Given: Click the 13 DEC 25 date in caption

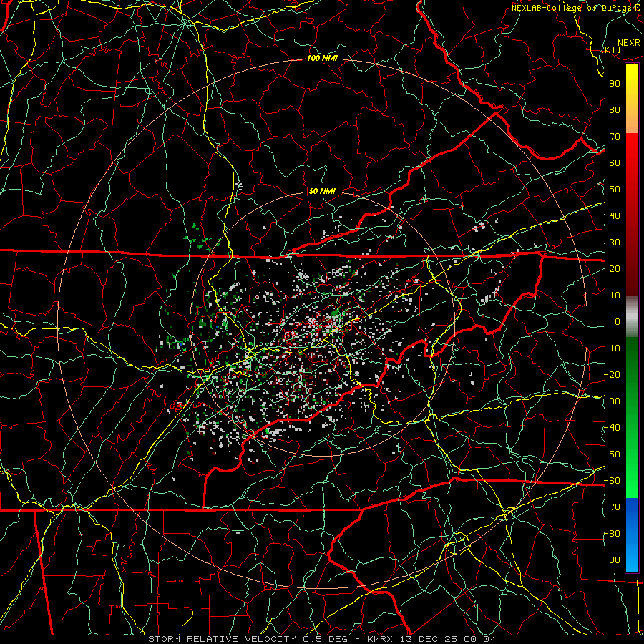Looking at the screenshot, I should (x=427, y=639).
